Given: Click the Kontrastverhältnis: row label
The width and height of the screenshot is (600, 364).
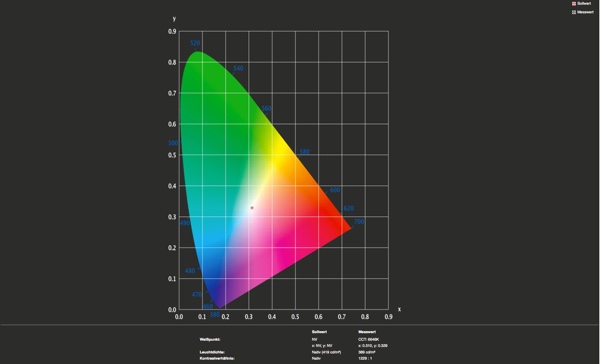Looking at the screenshot, I should pyautogui.click(x=217, y=359).
